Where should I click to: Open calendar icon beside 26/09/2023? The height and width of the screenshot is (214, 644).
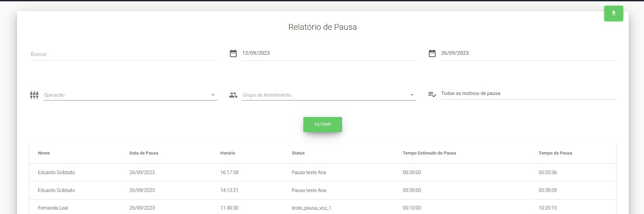coord(432,53)
